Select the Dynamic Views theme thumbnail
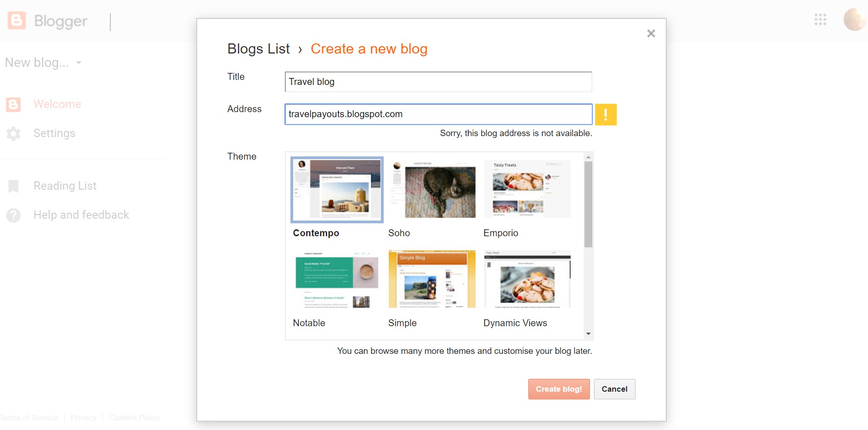Viewport: 868px width, 430px height. [x=527, y=279]
